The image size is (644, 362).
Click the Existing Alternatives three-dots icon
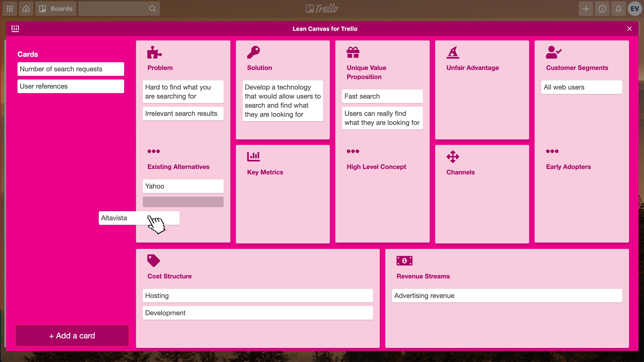[153, 151]
